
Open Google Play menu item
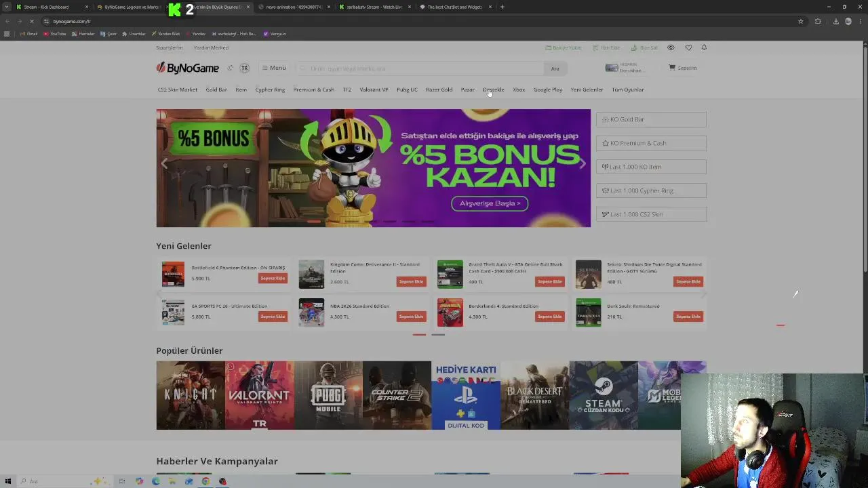pyautogui.click(x=547, y=89)
